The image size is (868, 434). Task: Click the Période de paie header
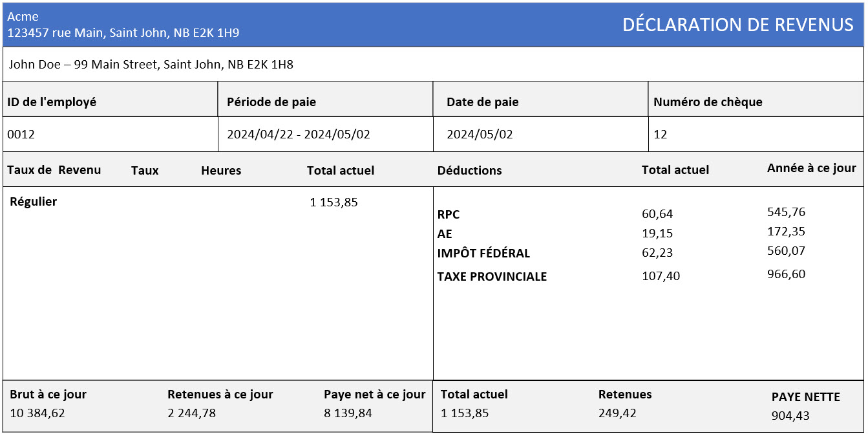(x=271, y=102)
